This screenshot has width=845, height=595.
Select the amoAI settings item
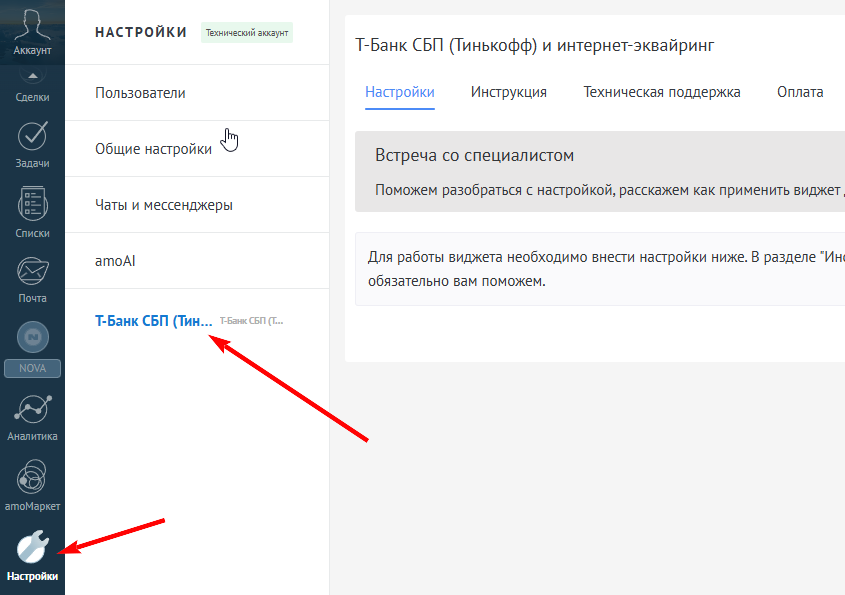pos(115,261)
